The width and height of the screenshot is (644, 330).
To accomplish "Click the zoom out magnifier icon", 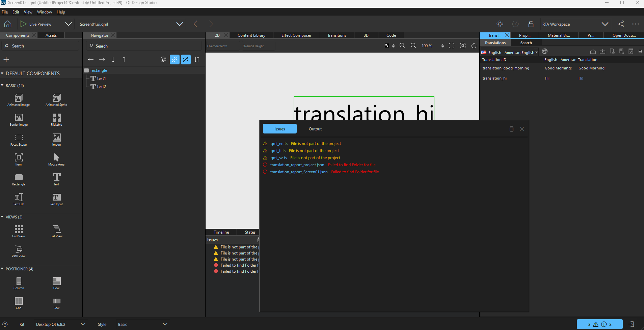I will tap(413, 46).
